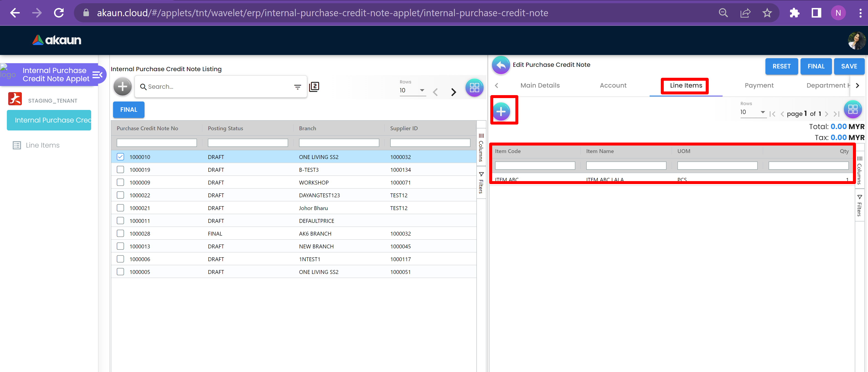Go to the next listing page arrow
Screen dimensions: 868x372
454,92
